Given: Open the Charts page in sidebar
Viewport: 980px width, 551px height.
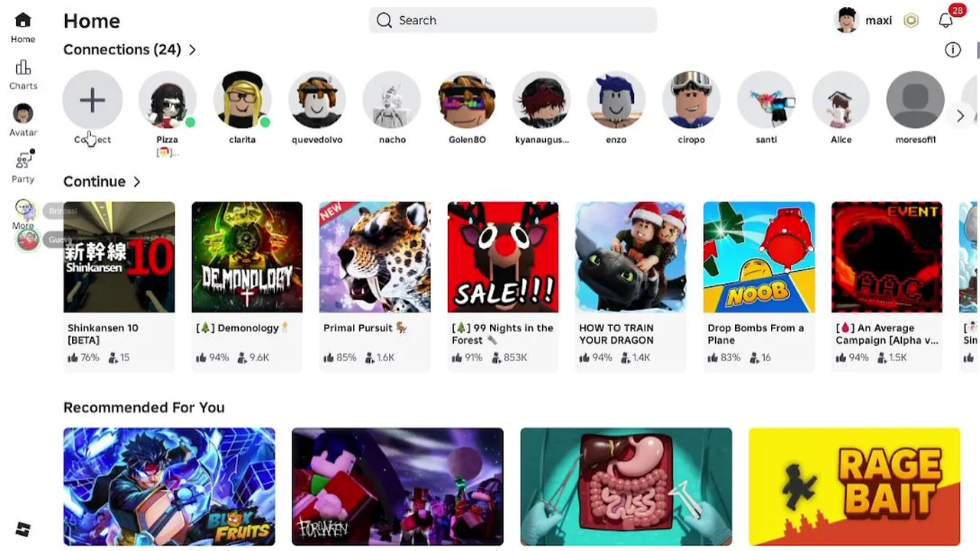Looking at the screenshot, I should click(x=23, y=74).
